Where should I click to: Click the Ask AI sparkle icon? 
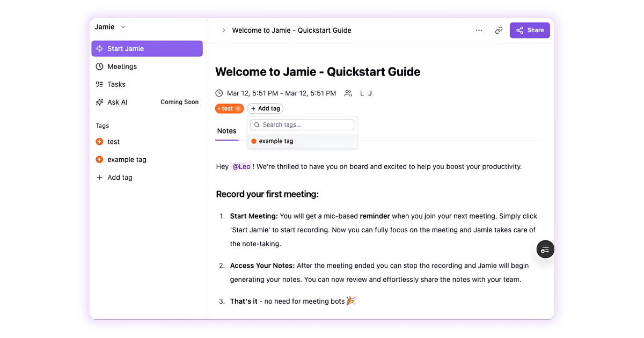pos(99,102)
